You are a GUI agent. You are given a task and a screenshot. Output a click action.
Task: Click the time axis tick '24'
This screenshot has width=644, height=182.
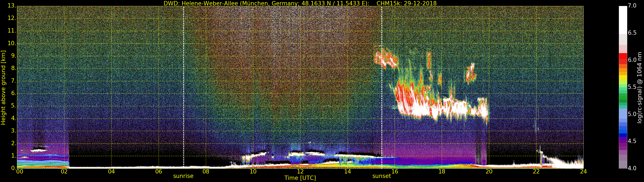(583, 171)
